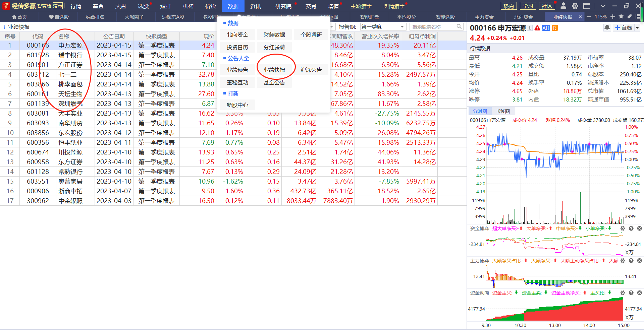Click the window layout icon in title bar

[x=587, y=6]
